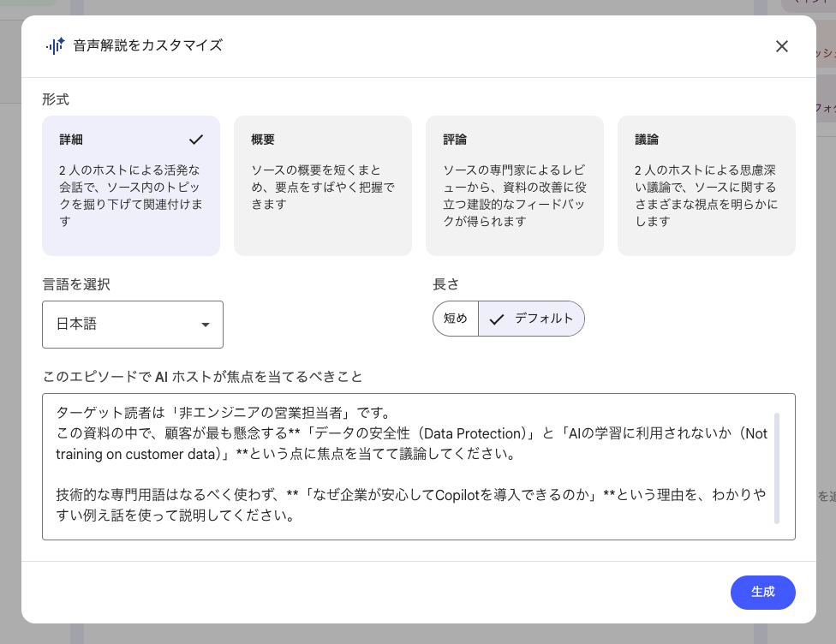The height and width of the screenshot is (644, 836).
Task: Keep length set to デフォルト
Action: pyautogui.click(x=533, y=318)
